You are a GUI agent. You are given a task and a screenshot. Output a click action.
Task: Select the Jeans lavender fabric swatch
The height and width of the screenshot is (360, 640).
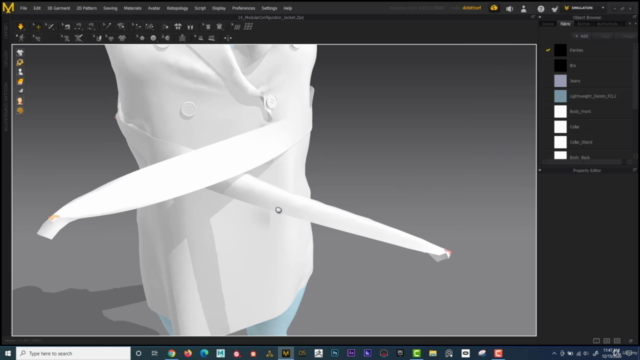(x=560, y=81)
